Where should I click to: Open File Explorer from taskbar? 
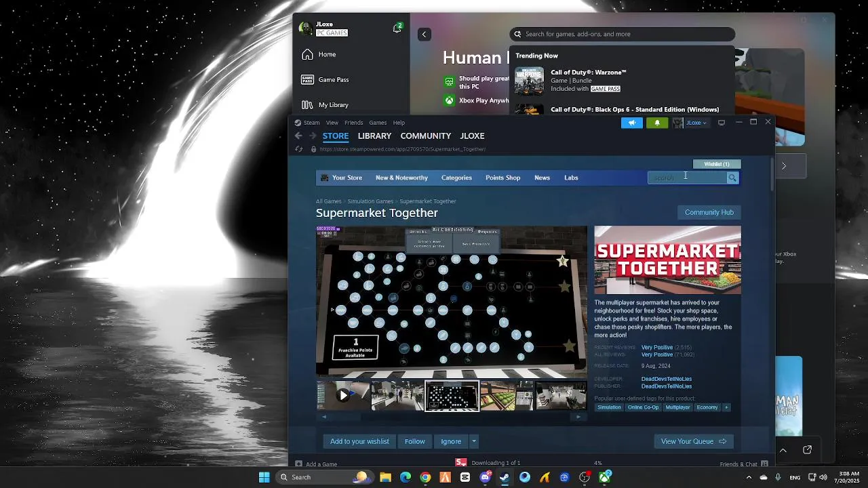pos(385,477)
